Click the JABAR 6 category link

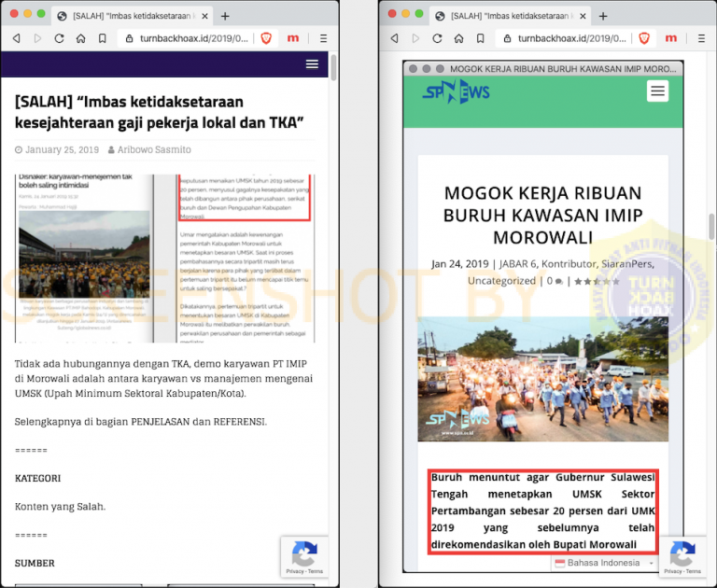click(x=517, y=264)
